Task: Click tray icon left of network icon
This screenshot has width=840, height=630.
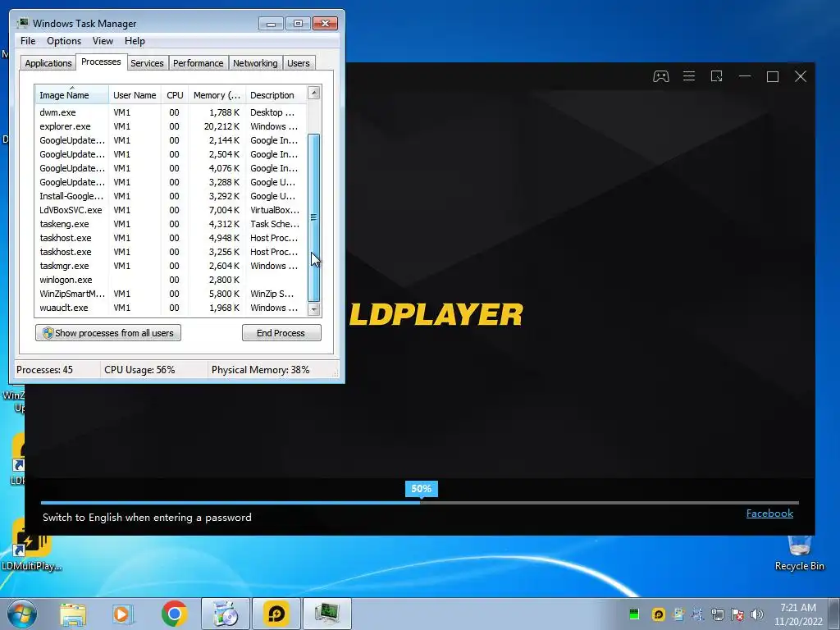Action: 697,614
